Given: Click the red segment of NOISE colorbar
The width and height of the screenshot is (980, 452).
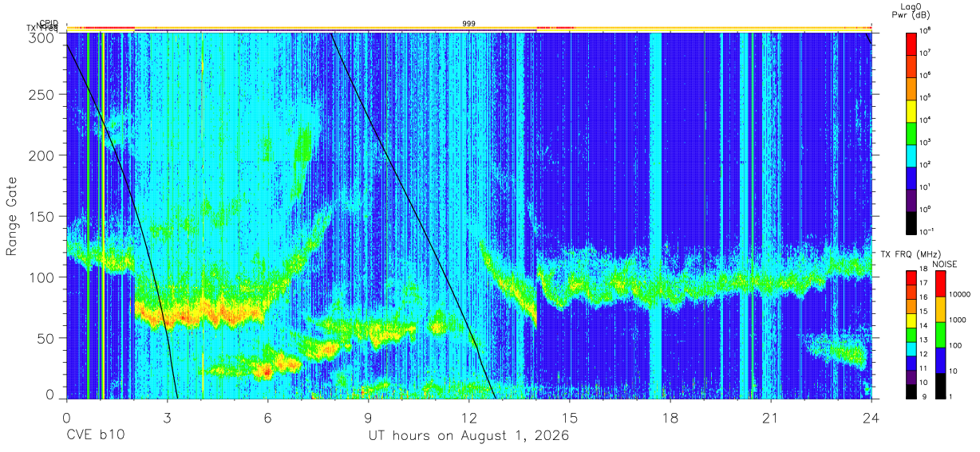Looking at the screenshot, I should click(940, 283).
